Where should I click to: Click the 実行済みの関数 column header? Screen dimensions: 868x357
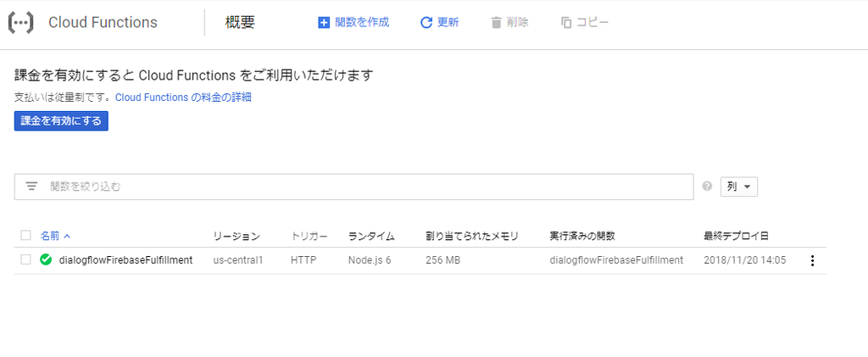tap(582, 237)
